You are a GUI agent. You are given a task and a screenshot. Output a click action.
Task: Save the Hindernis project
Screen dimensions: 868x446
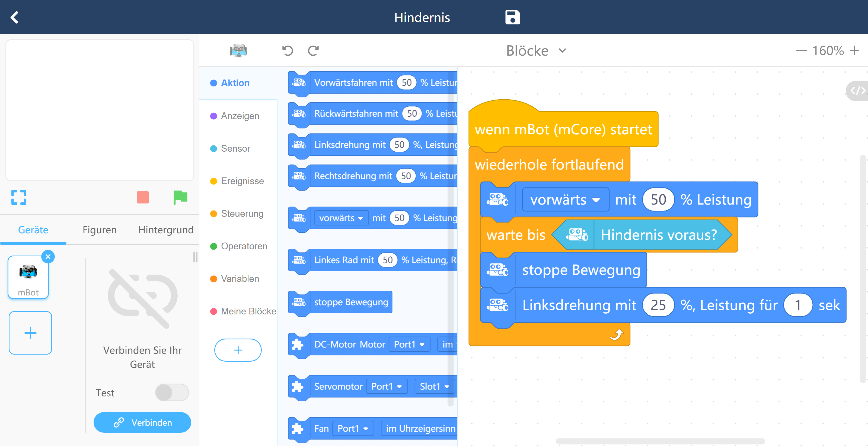pyautogui.click(x=512, y=17)
